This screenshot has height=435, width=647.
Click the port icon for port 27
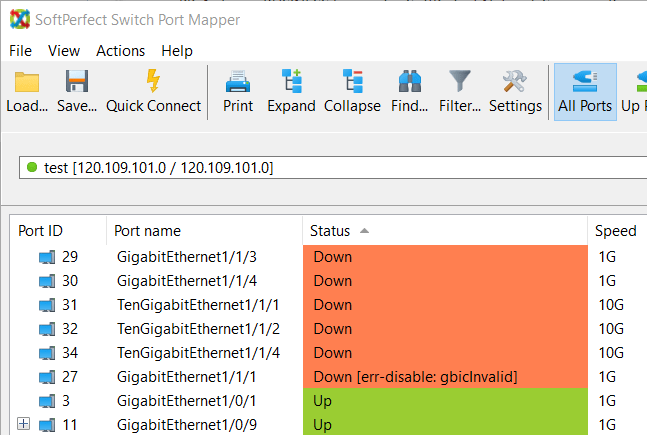[x=47, y=377]
